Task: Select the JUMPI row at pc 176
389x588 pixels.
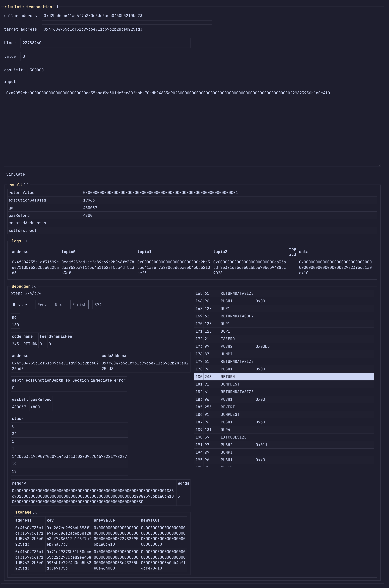Action: (284, 354)
